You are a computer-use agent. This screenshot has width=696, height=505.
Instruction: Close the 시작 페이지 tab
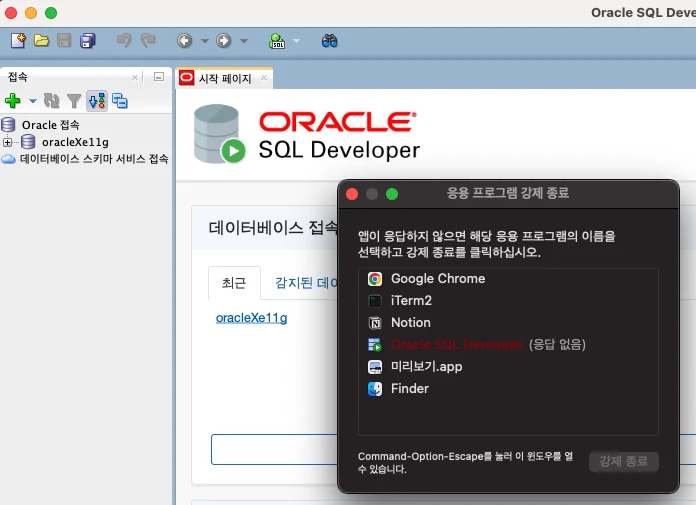[264, 78]
